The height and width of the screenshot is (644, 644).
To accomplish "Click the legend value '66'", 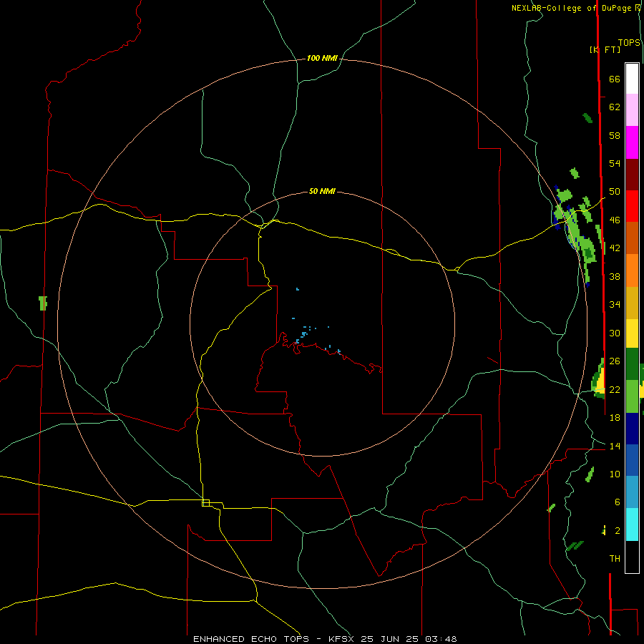I will pyautogui.click(x=615, y=79).
